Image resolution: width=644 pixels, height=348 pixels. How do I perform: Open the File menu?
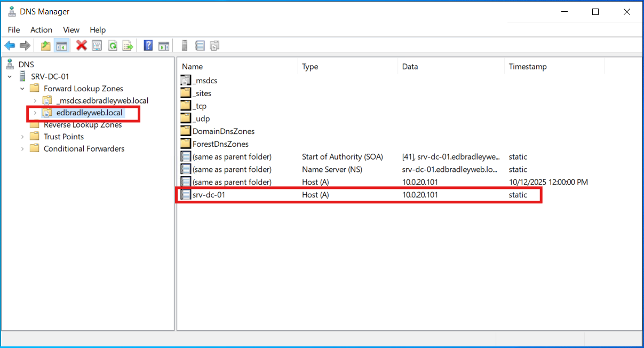pos(14,30)
